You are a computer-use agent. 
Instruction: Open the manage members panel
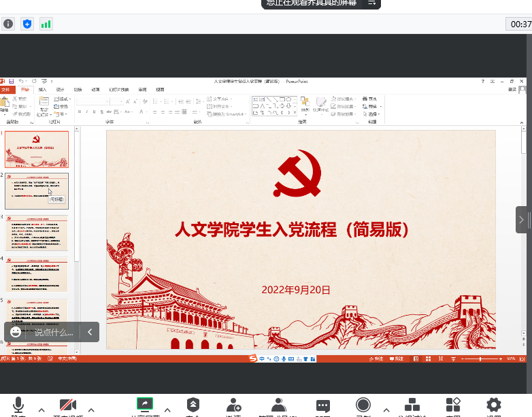(x=278, y=405)
